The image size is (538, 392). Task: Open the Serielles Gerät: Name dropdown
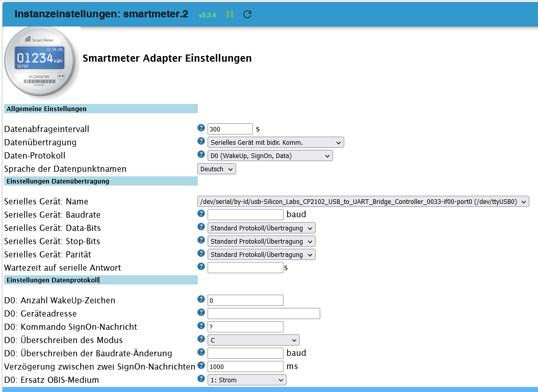364,201
